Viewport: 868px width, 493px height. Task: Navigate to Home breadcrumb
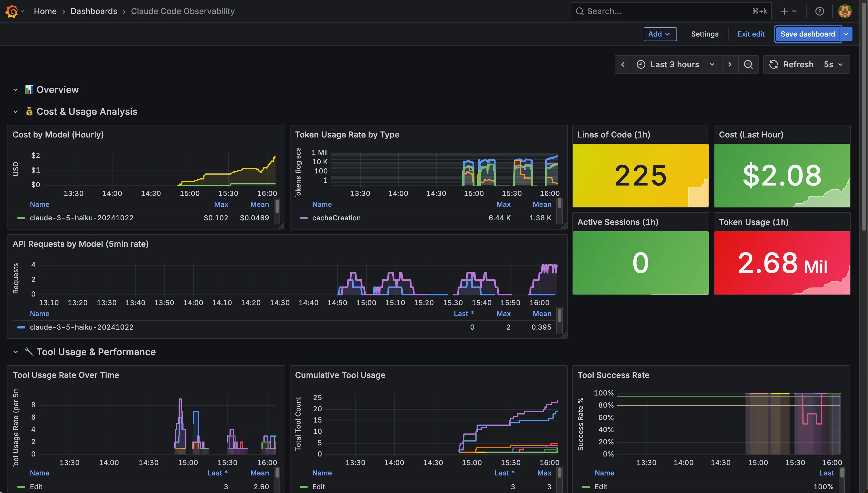(x=45, y=11)
